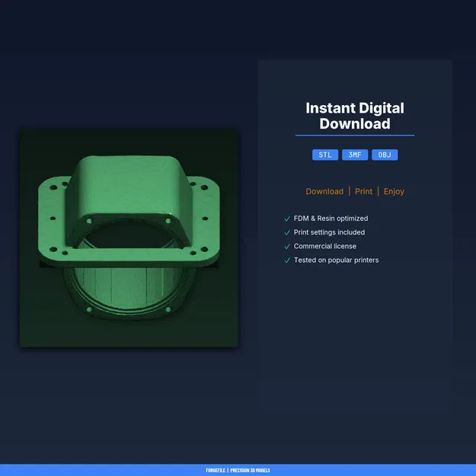The width and height of the screenshot is (476, 476).
Task: Choose the OBJ format badge
Action: pyautogui.click(x=385, y=155)
